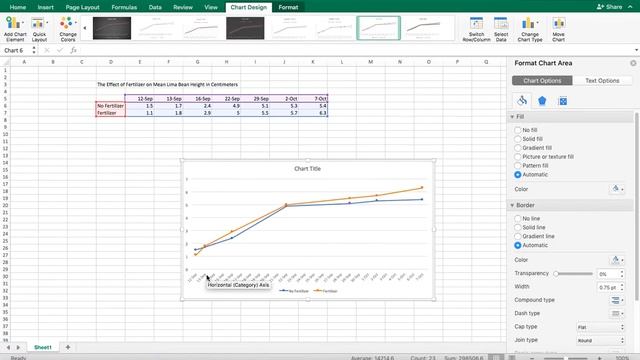Open the Data tab
The height and width of the screenshot is (360, 640).
click(155, 7)
